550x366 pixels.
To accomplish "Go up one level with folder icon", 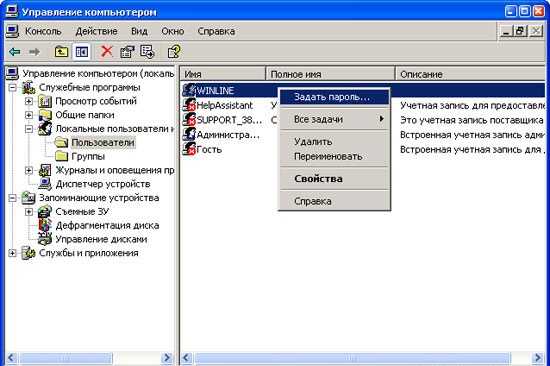I will 61,52.
